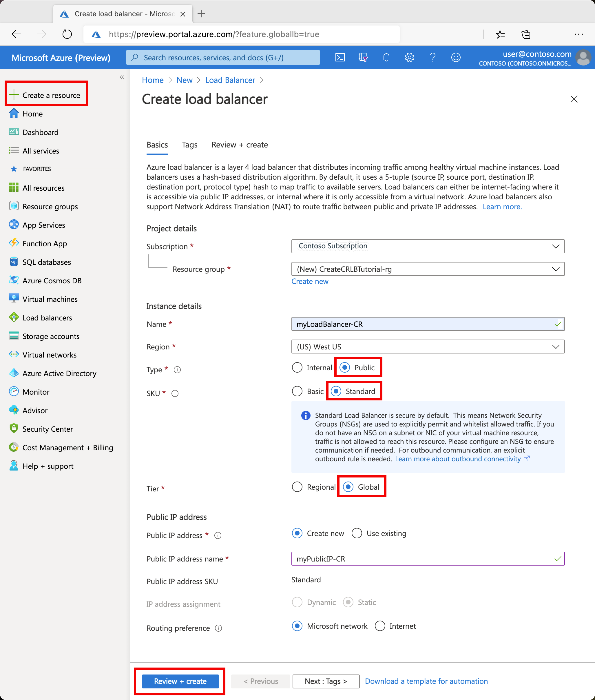Image resolution: width=595 pixels, height=700 pixels.
Task: Click the info icon next to Type
Action: coord(177,370)
